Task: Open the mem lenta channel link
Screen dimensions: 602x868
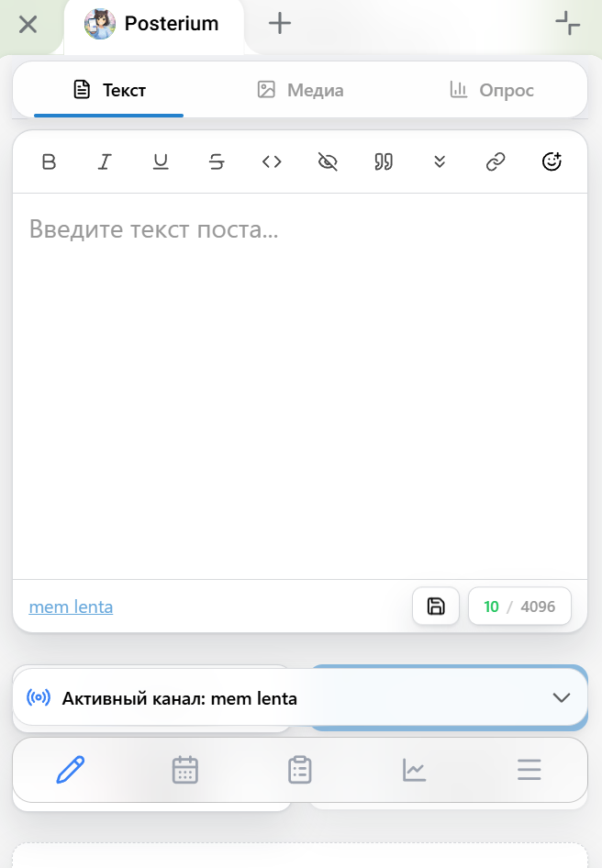Action: 71,606
